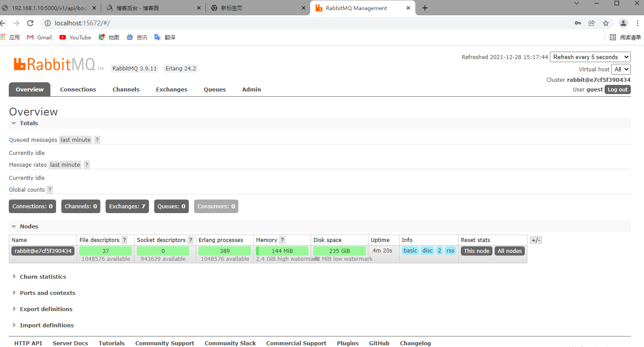Screen dimensions: 644x347
Task: Open the Virtual host All dropdown
Action: 621,69
